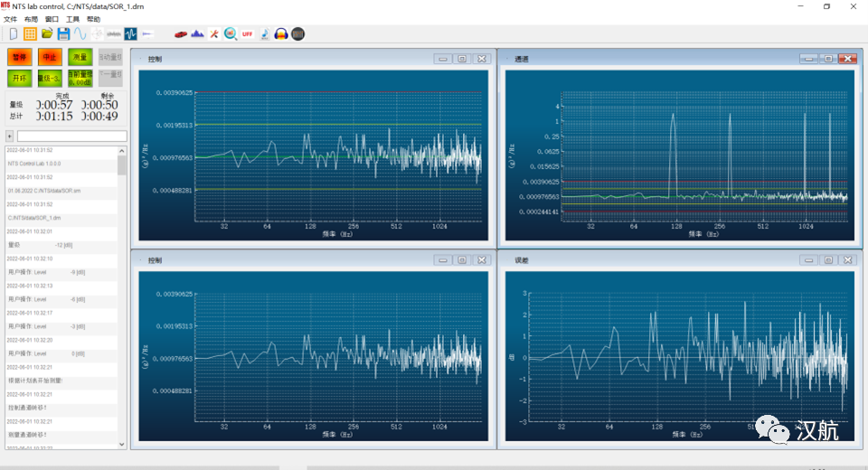Screen dimensions: 868x470
Task: Open the 工具 menu
Action: pos(72,19)
